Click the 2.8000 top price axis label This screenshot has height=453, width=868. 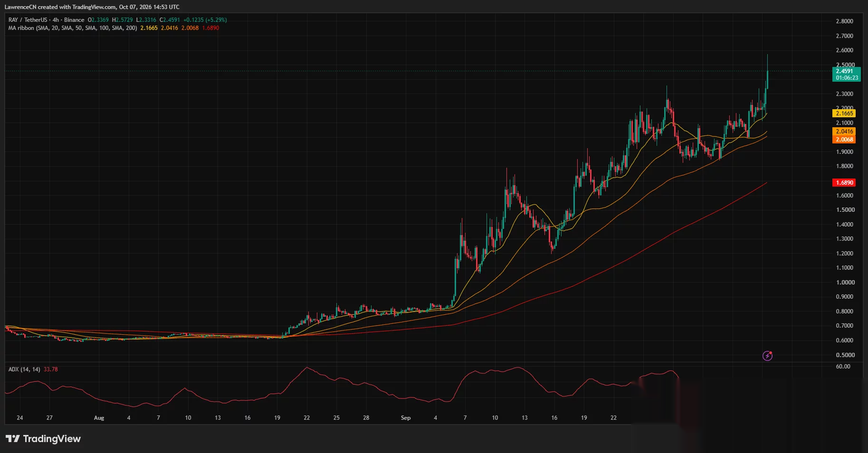(845, 21)
